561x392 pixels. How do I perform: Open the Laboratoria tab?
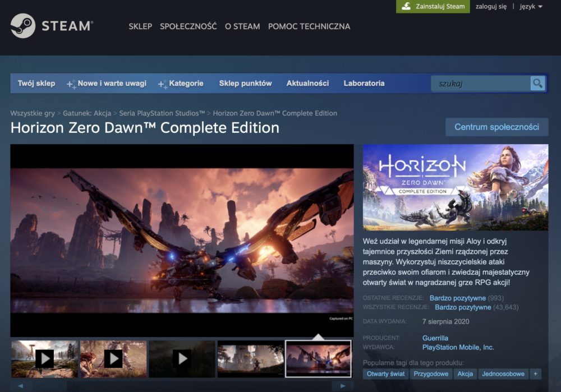[364, 84]
